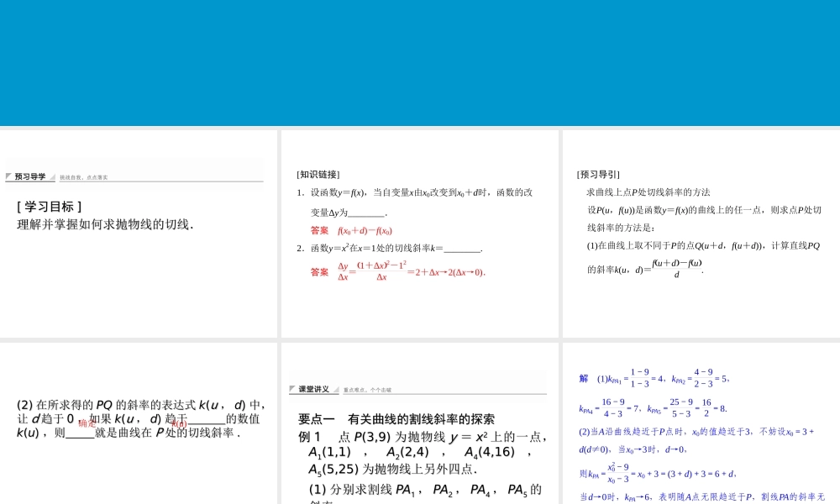840x504 pixels.
Task: Click the teal header banner strip
Action: (x=420, y=63)
